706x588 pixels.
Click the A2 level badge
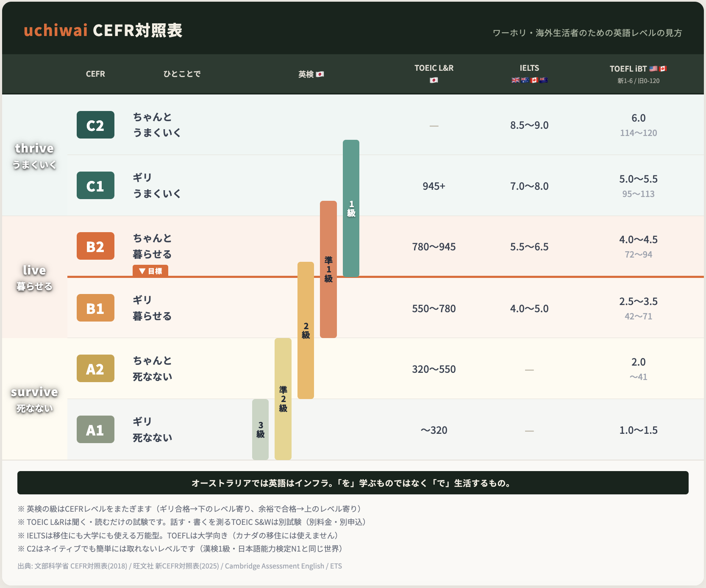click(95, 369)
